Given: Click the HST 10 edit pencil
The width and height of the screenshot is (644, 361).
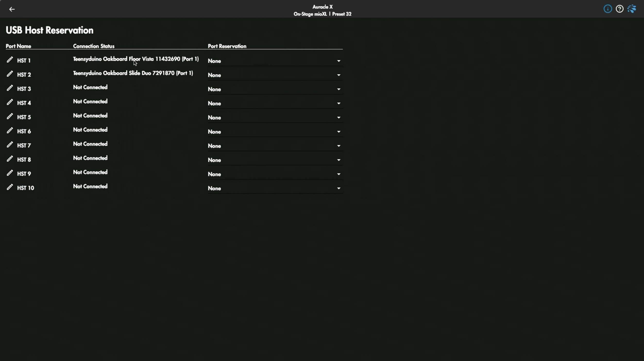Looking at the screenshot, I should coord(10,187).
